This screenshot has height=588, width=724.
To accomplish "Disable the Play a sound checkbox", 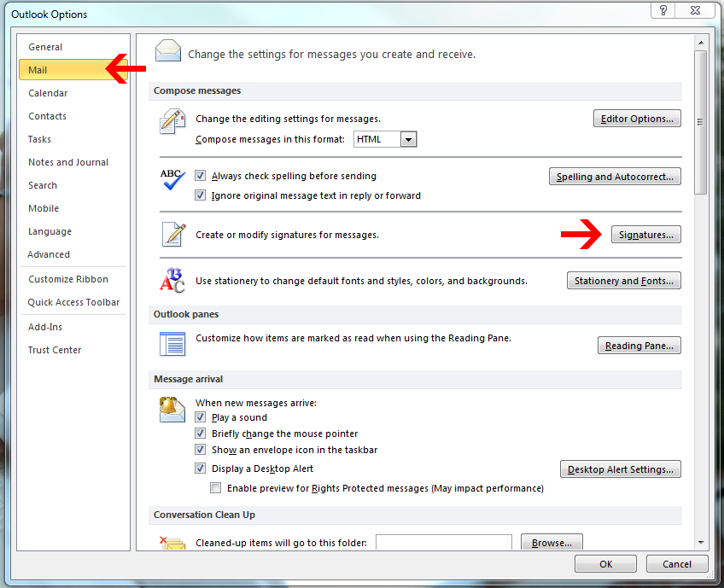I will pyautogui.click(x=201, y=417).
